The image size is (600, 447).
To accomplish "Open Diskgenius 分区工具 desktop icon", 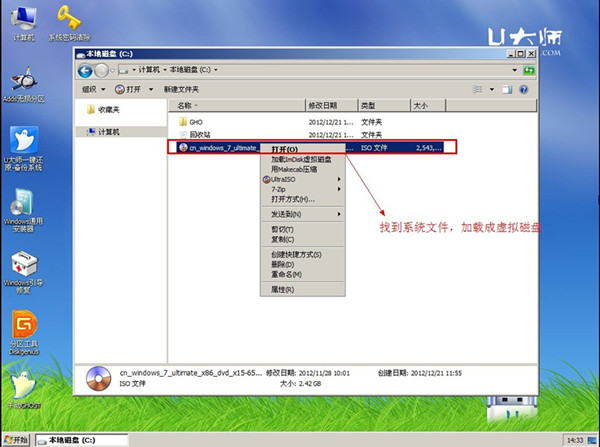I will 22,330.
